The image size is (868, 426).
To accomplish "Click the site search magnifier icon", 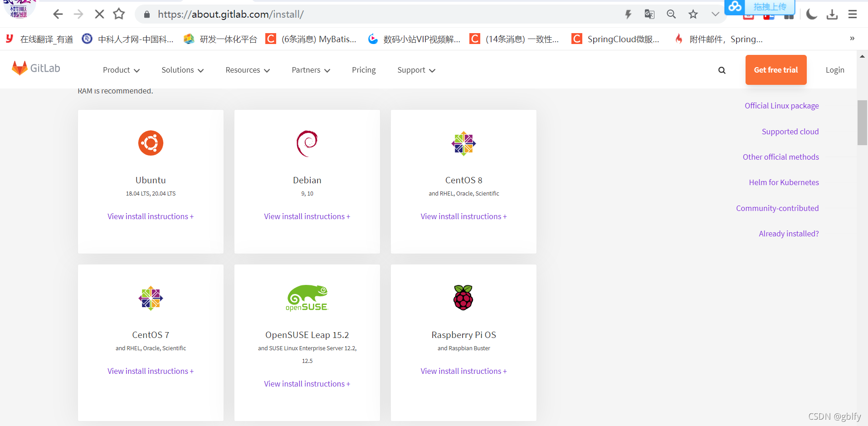I will pos(722,70).
